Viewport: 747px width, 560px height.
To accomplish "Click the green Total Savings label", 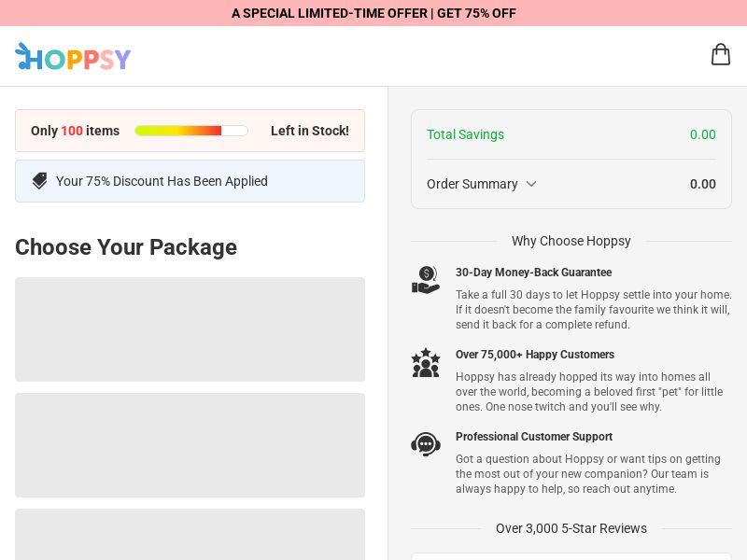I will 465,134.
